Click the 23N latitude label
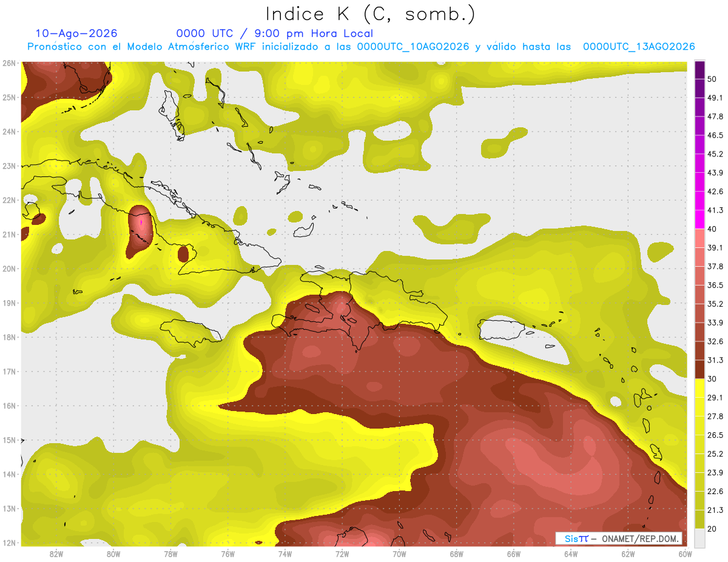This screenshot has width=728, height=562. (x=9, y=166)
